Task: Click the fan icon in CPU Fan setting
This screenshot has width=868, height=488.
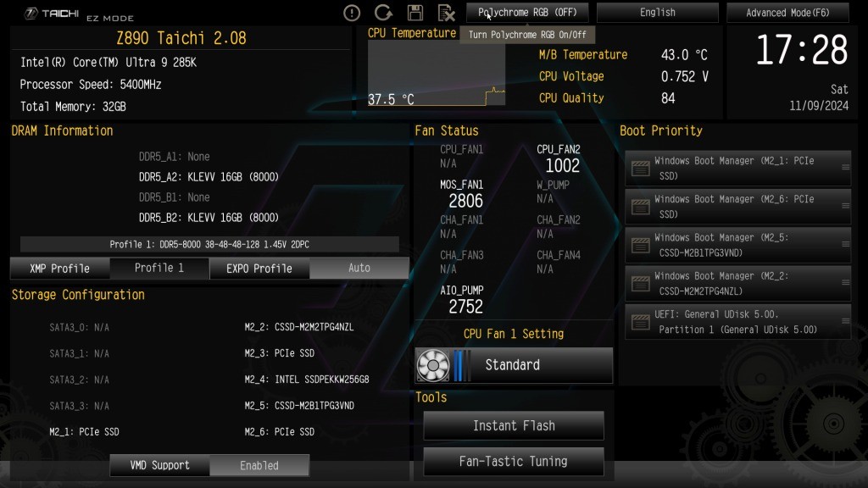Action: 433,365
